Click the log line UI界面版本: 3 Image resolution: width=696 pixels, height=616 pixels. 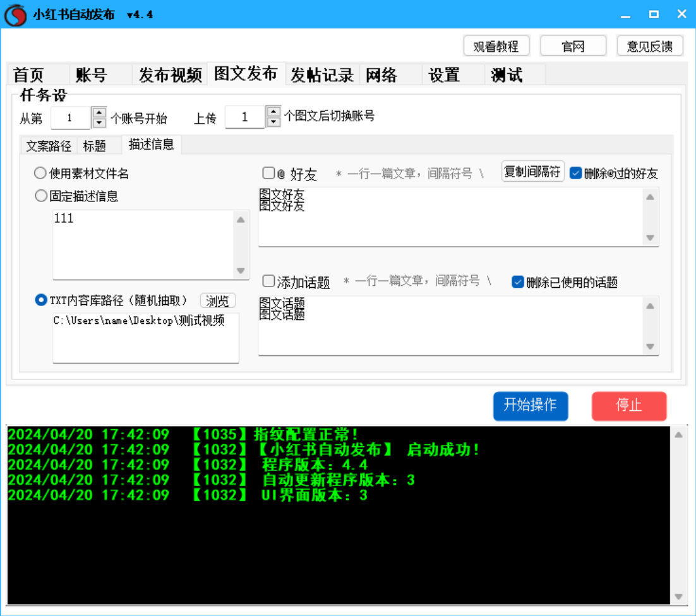pos(188,494)
